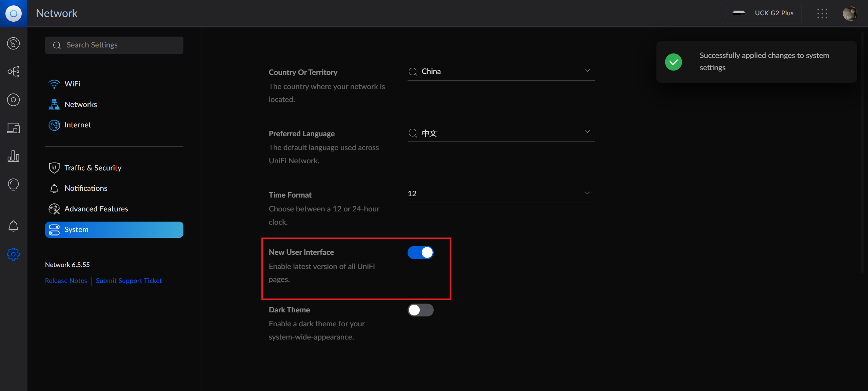Viewport: 868px width, 391px height.
Task: Click the Settings gear icon in left rail
Action: click(x=13, y=254)
